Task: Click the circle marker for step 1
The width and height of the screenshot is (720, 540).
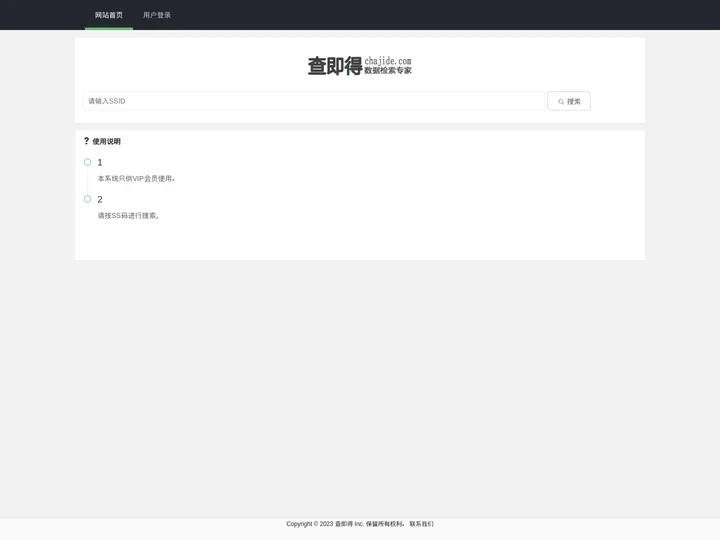Action: pos(88,162)
